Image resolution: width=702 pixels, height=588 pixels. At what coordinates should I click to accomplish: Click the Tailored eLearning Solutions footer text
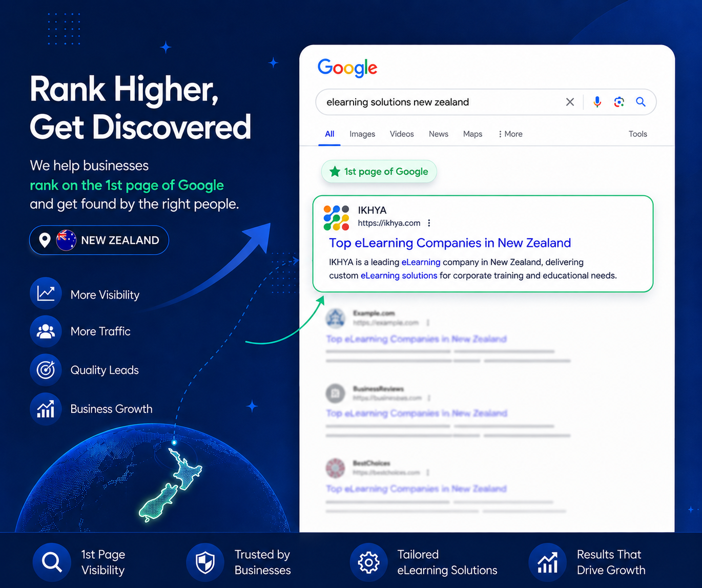point(447,562)
